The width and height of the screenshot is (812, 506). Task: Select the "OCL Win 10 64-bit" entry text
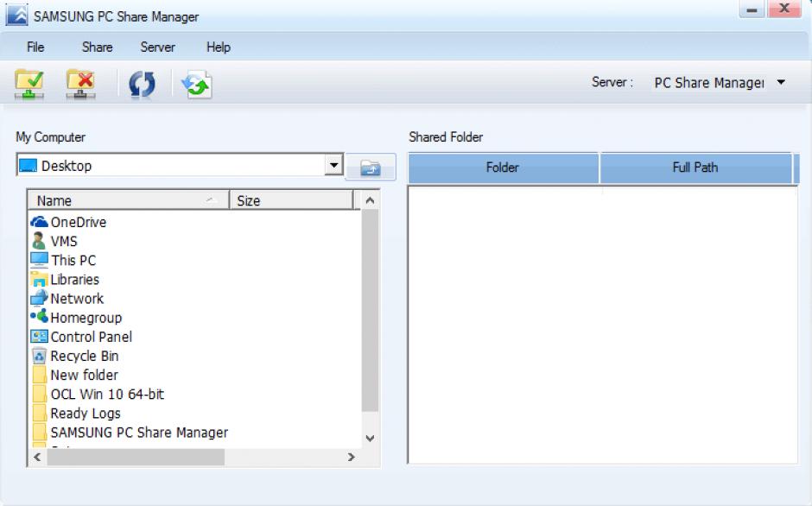coord(107,394)
